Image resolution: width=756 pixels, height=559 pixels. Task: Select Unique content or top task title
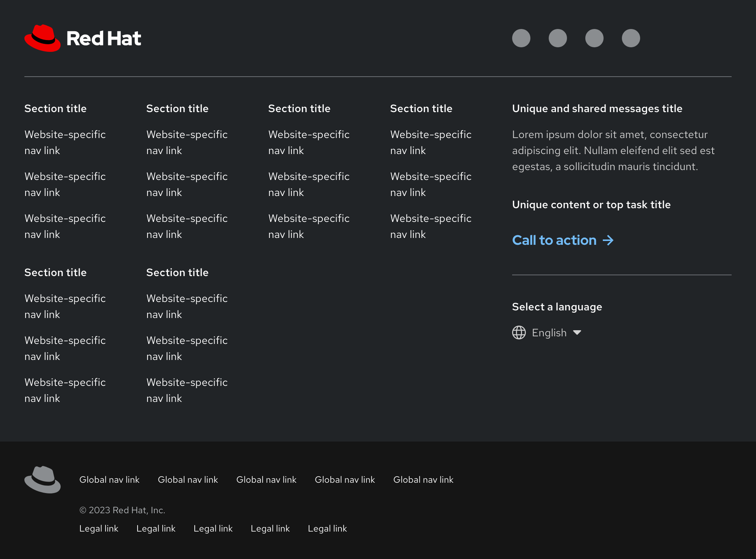coord(591,204)
